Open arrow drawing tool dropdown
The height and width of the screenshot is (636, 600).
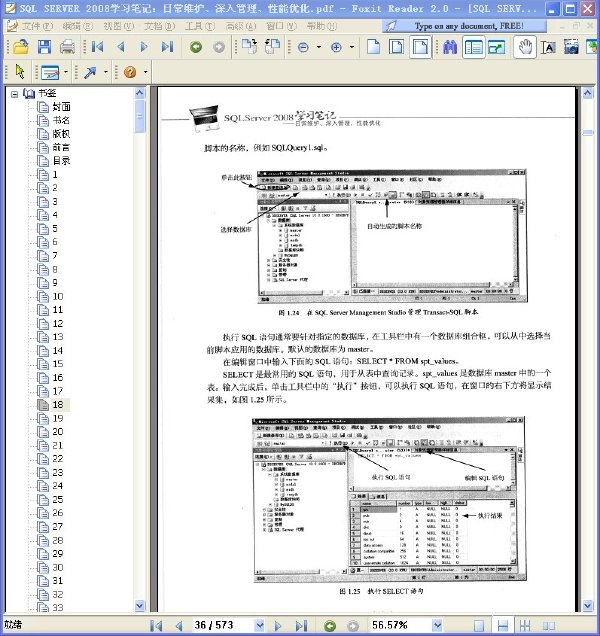(x=105, y=72)
